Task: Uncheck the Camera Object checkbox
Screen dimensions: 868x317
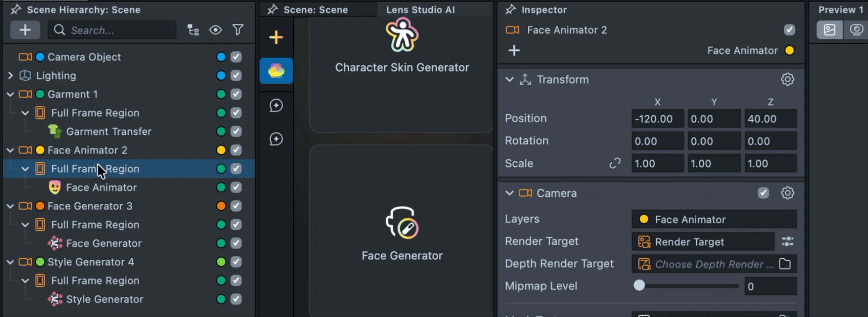Action: [x=236, y=57]
